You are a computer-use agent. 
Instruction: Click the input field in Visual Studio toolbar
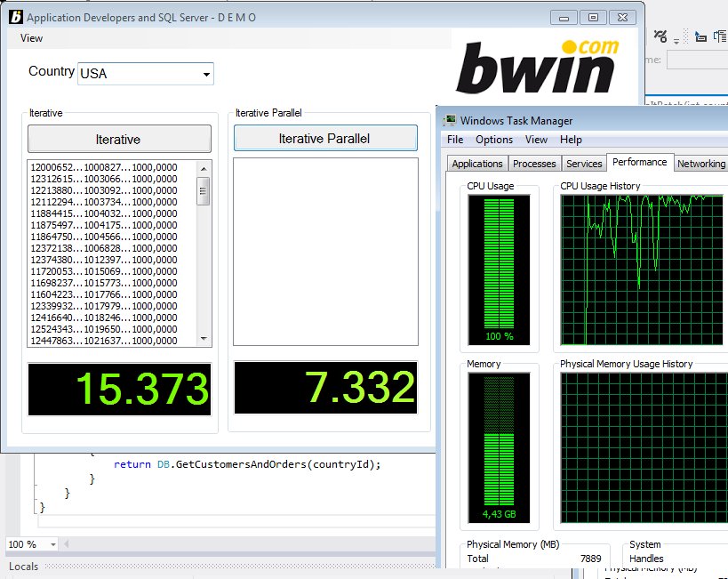698,60
